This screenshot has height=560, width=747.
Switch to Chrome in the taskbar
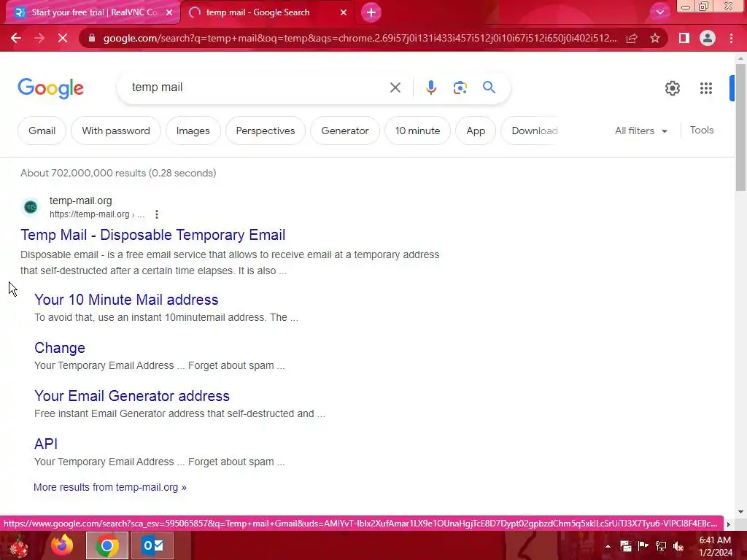pyautogui.click(x=107, y=545)
